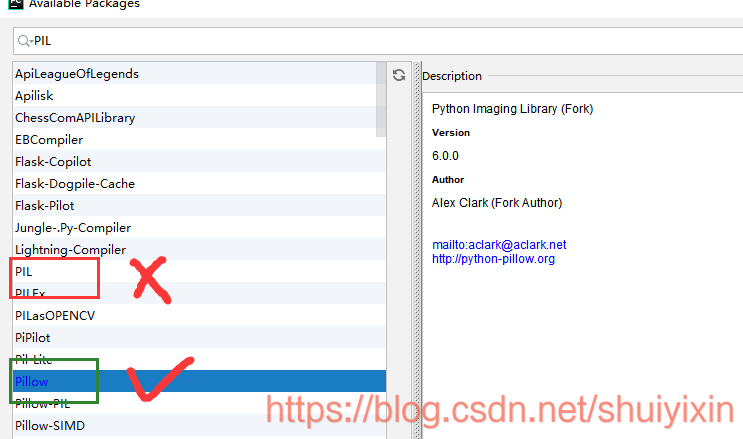Select EBCompiler package
Screen dimensions: 743x439
(x=199, y=139)
